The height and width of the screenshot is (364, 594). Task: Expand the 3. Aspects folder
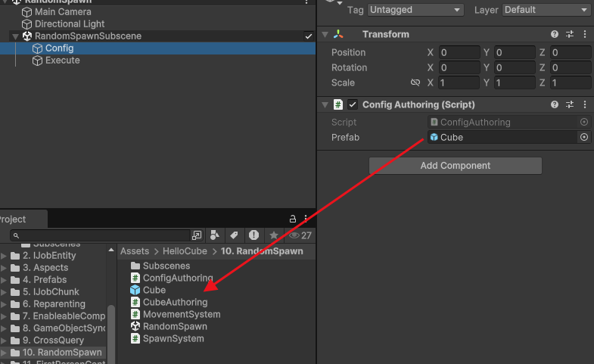[4, 268]
